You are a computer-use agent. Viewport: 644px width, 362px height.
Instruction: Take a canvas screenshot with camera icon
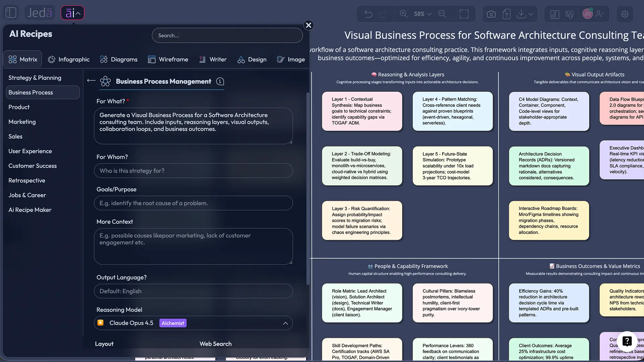point(491,14)
